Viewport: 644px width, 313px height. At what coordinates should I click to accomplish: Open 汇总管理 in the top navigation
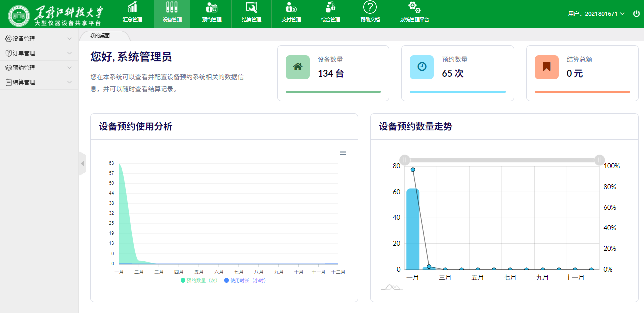132,13
